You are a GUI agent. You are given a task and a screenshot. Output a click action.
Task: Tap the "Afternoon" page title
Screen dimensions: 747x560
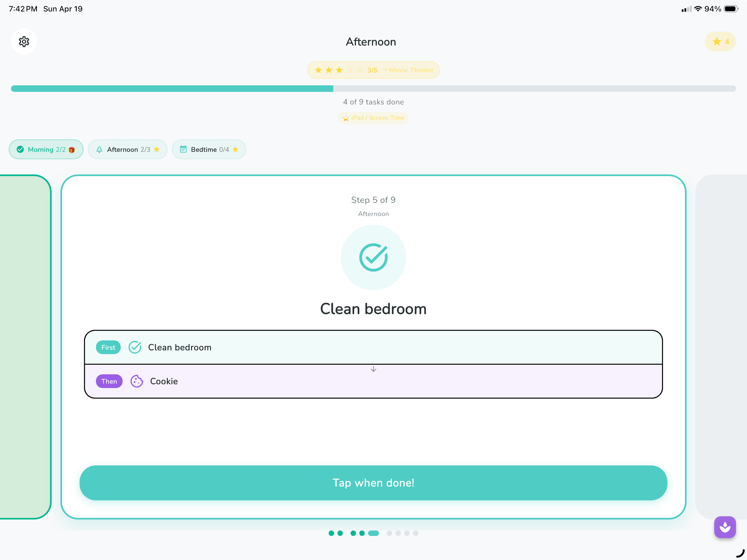click(371, 42)
